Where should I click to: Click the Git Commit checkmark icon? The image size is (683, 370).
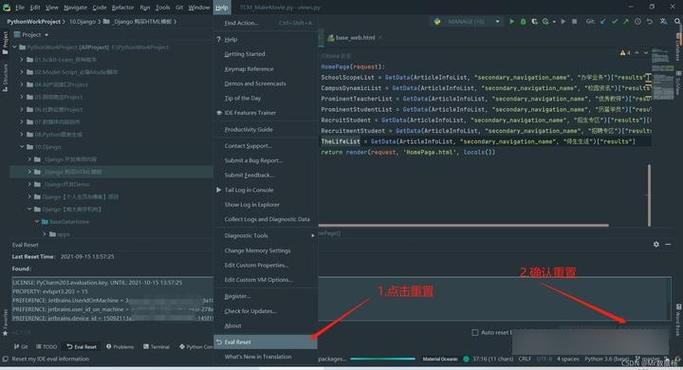pyautogui.click(x=615, y=21)
